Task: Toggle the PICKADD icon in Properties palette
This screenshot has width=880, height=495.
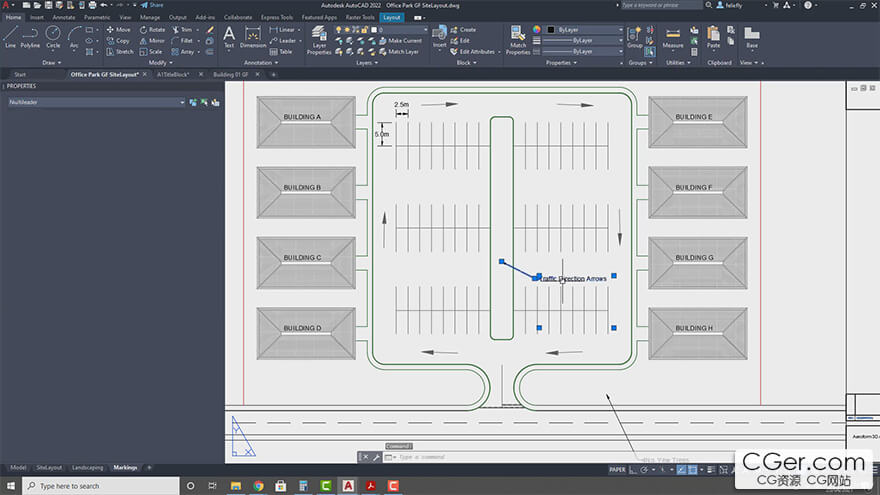Action: pos(193,102)
